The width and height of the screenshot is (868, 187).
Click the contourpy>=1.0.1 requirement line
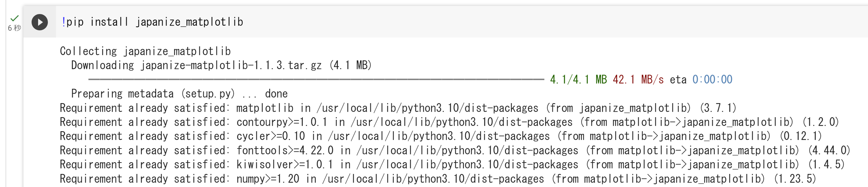tap(449, 122)
